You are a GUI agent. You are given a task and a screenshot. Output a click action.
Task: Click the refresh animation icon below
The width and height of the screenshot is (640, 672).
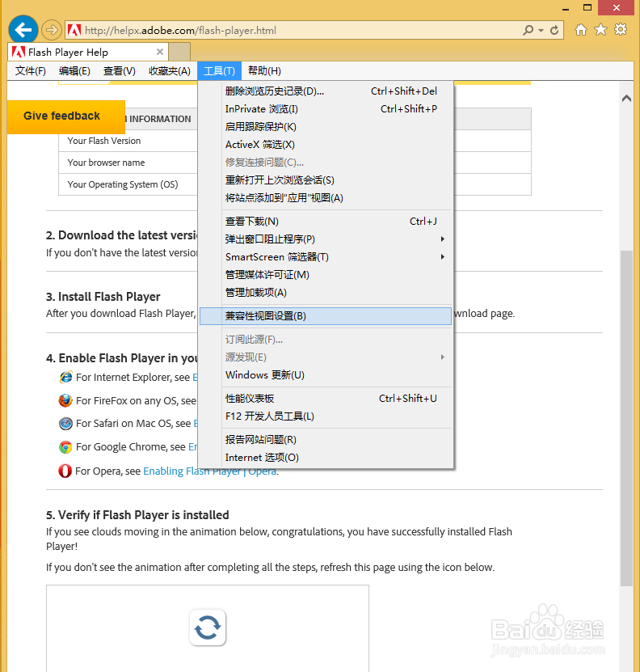click(208, 628)
